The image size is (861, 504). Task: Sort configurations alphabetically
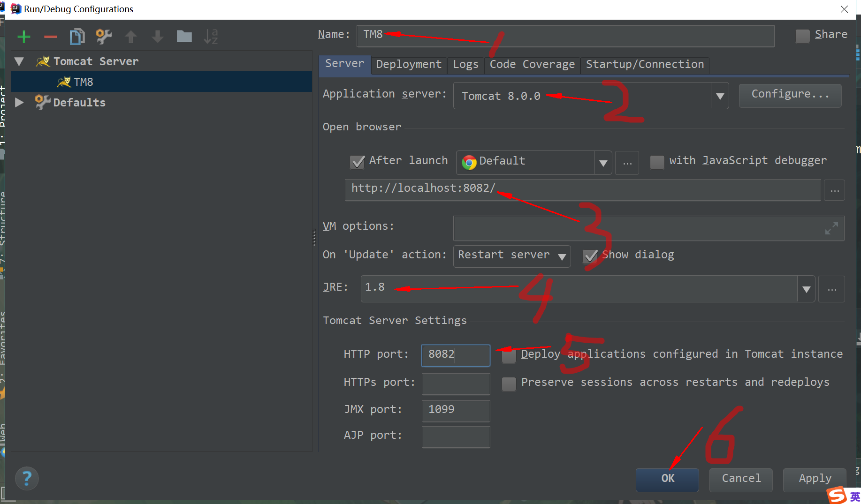211,37
